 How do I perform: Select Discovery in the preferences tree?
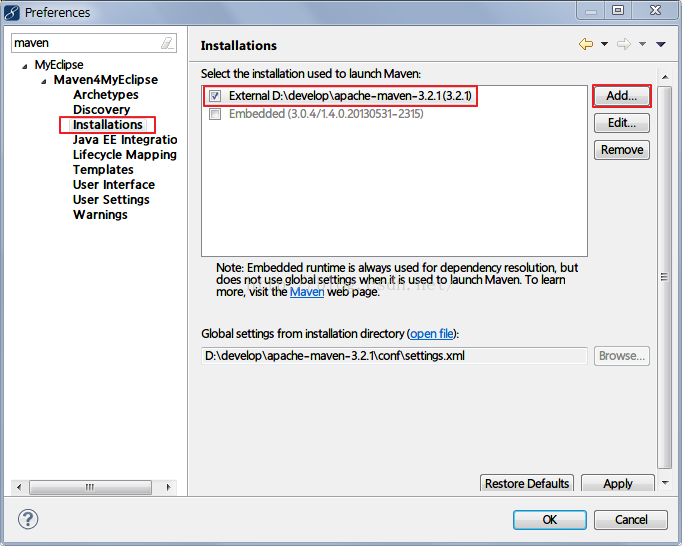point(101,110)
